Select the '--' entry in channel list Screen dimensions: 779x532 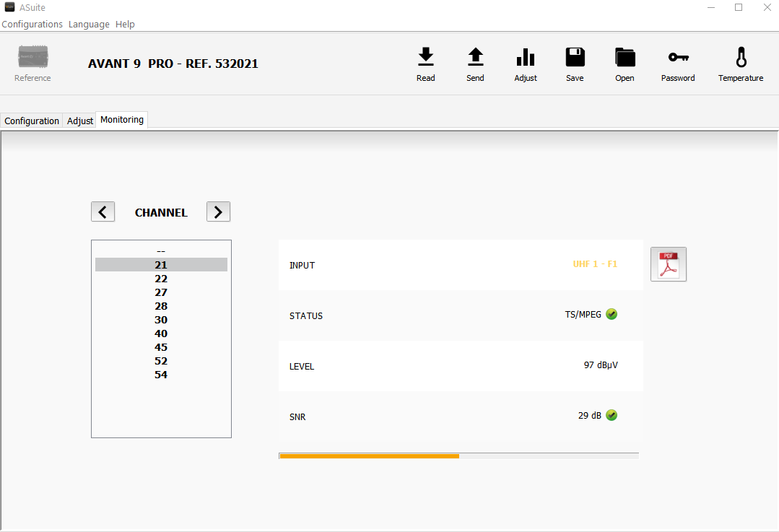161,251
